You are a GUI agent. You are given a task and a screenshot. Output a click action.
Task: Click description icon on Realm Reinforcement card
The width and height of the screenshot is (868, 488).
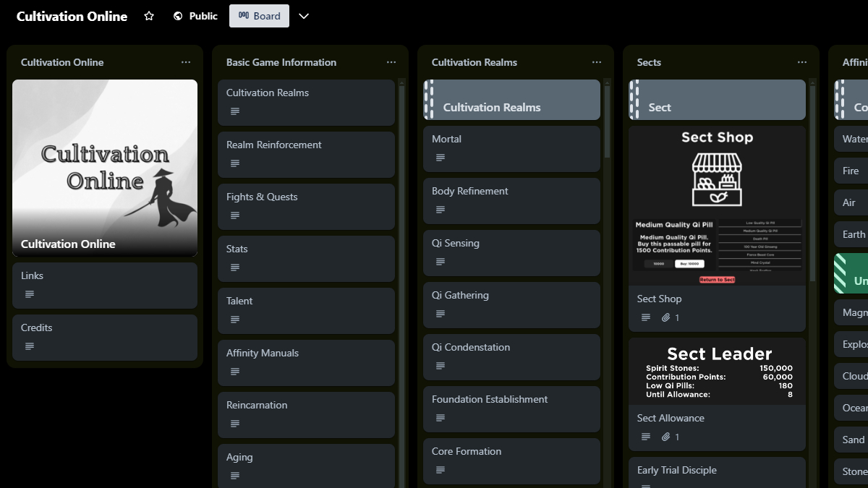tap(235, 163)
